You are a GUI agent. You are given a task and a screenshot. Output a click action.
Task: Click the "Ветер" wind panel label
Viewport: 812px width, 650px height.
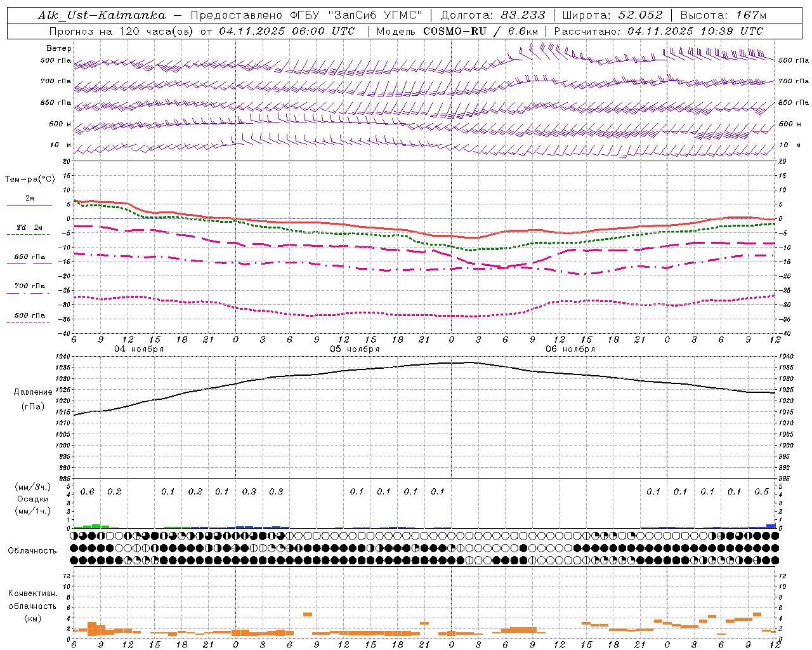click(x=59, y=48)
